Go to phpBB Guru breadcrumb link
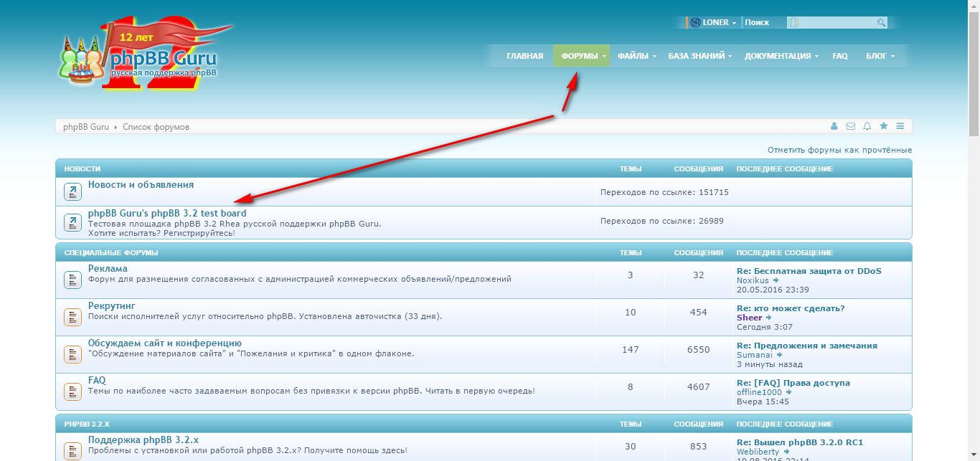 [x=86, y=127]
